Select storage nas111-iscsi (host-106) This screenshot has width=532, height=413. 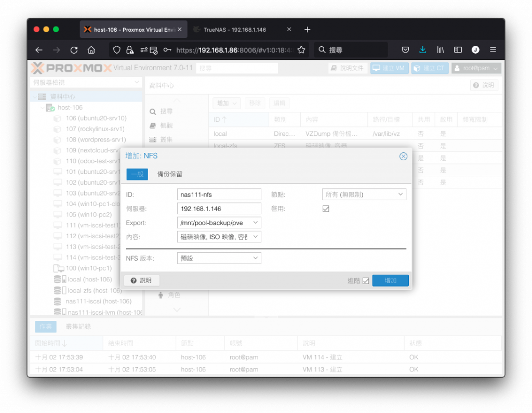[98, 301]
